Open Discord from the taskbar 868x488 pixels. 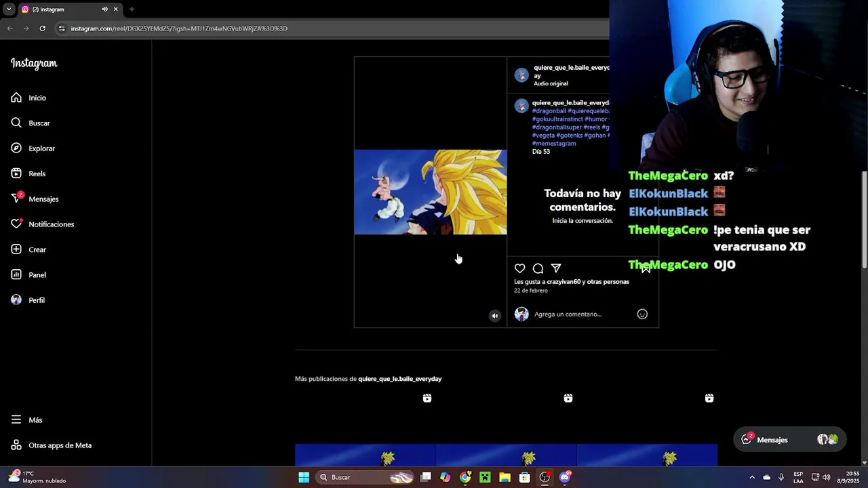pyautogui.click(x=565, y=477)
